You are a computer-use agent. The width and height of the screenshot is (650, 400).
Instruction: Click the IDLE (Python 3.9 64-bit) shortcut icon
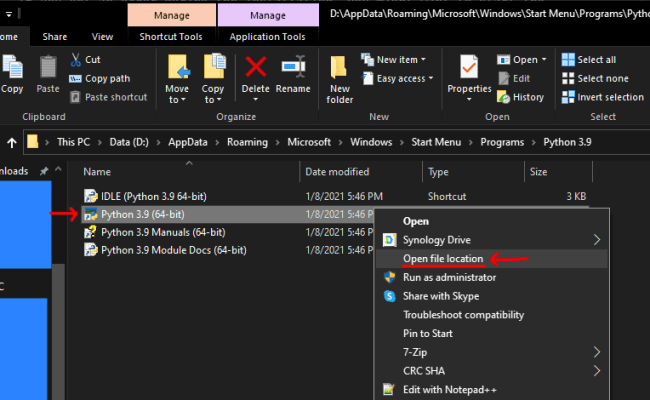point(91,196)
